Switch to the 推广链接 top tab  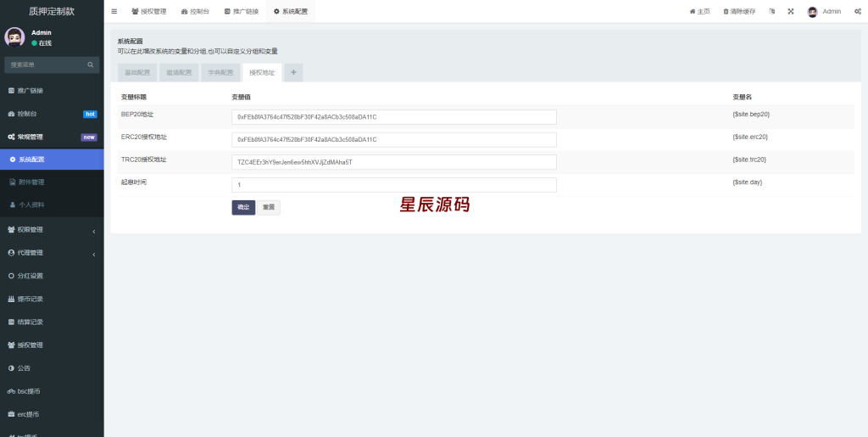[x=242, y=11]
